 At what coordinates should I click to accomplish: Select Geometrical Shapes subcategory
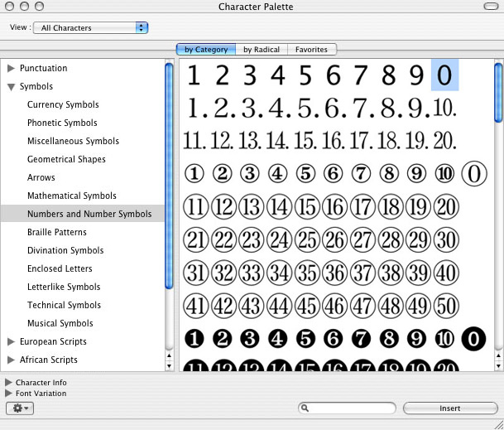point(66,159)
